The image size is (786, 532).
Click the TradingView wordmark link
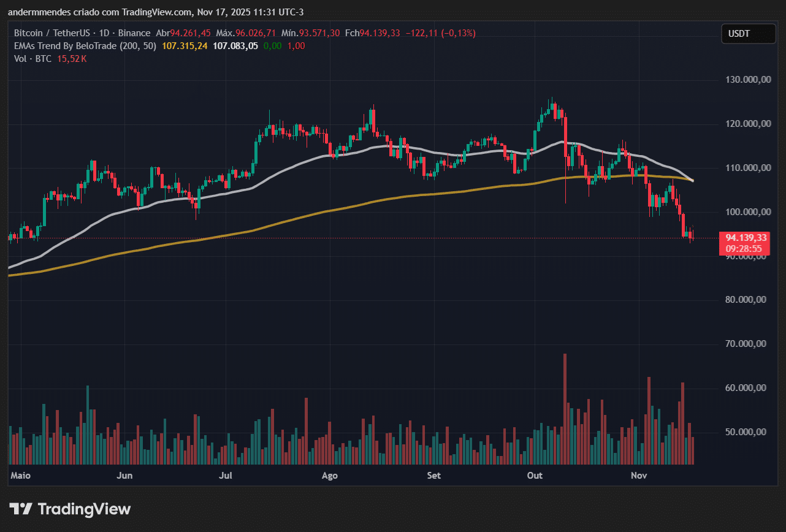click(83, 508)
